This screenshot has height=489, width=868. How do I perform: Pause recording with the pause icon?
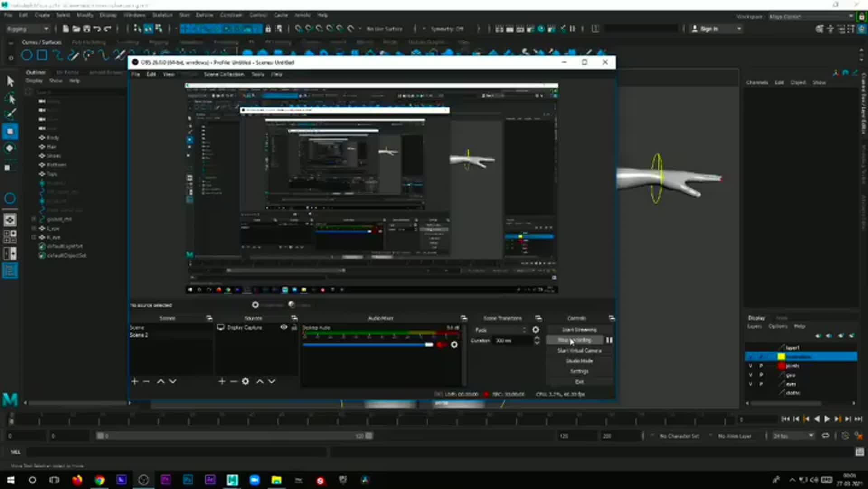coord(609,340)
